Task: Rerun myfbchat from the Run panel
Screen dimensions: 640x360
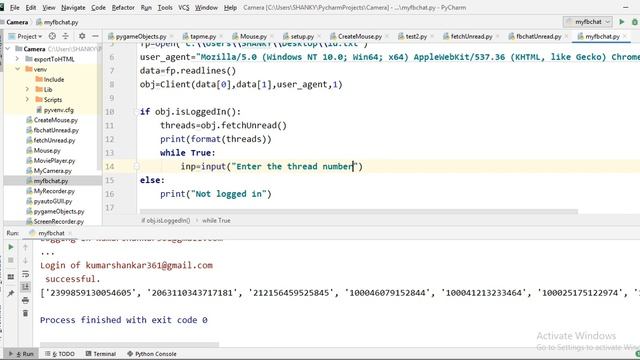Action: 11,247
